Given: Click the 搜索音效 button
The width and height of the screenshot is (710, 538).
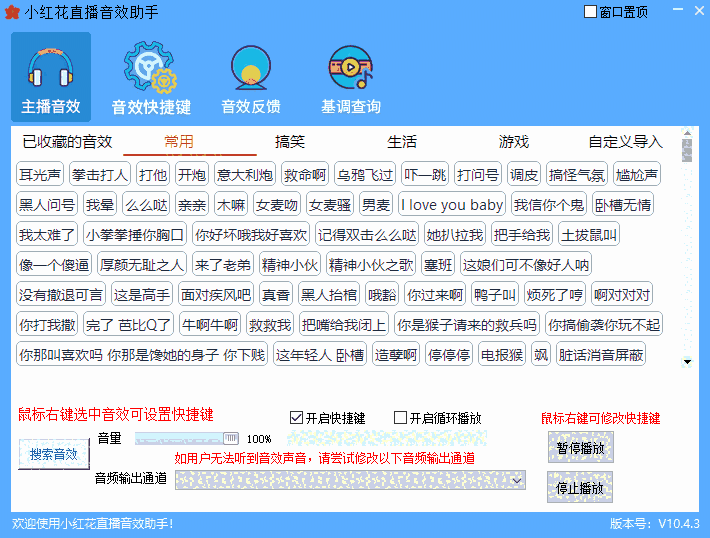Looking at the screenshot, I should (x=54, y=454).
